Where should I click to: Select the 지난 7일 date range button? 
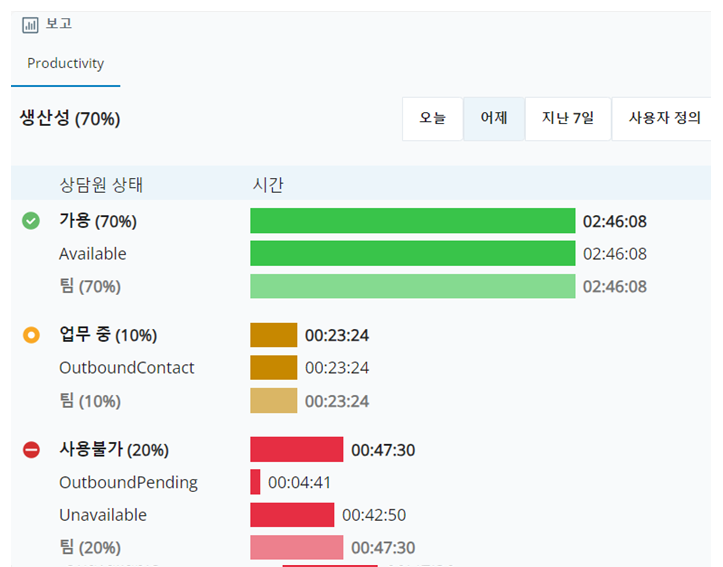coord(568,118)
